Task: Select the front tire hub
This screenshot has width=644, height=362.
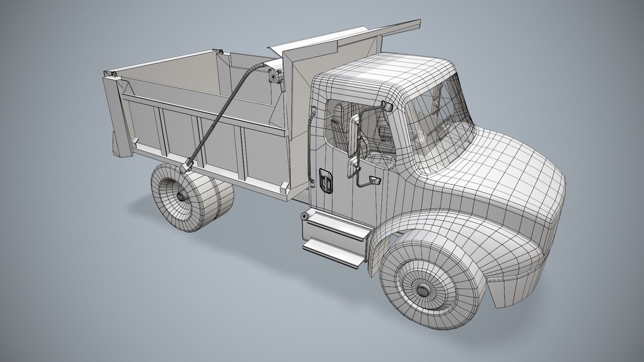Action: coord(422,290)
